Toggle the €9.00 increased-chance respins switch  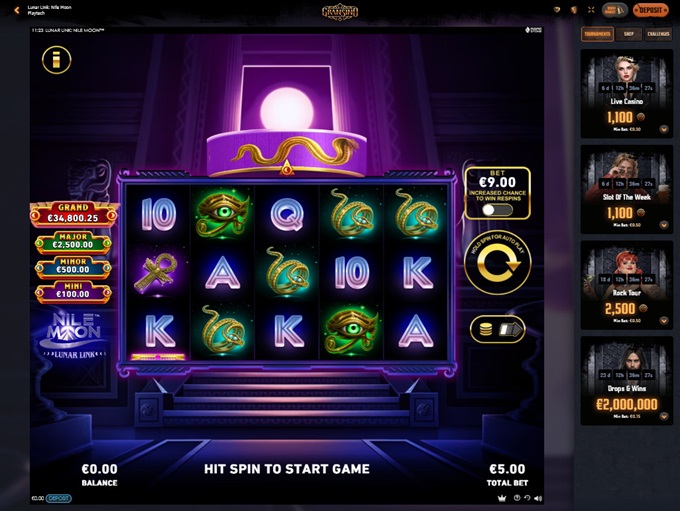(x=497, y=210)
